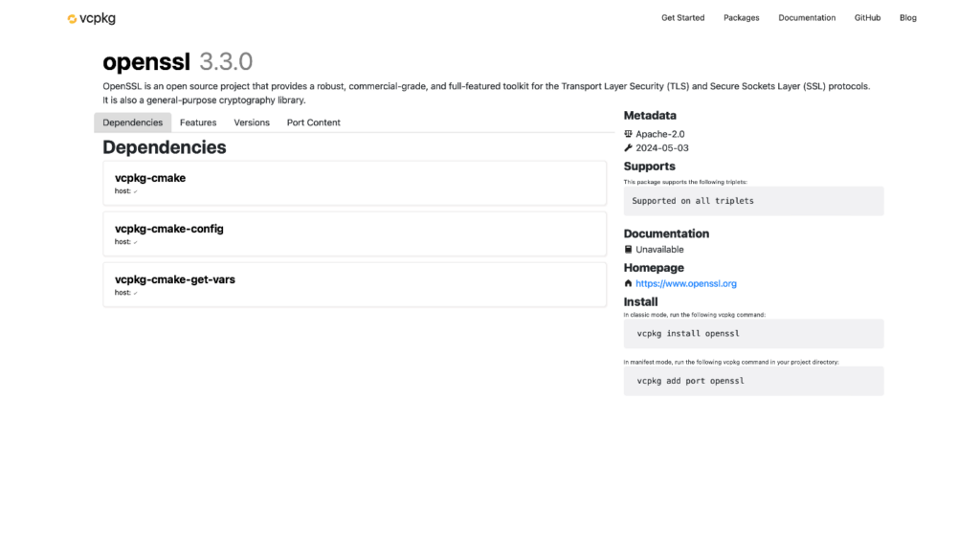Click the host checkmark under vcpkg-cmake-get-vars
The width and height of the screenshot is (980, 555).
click(136, 293)
